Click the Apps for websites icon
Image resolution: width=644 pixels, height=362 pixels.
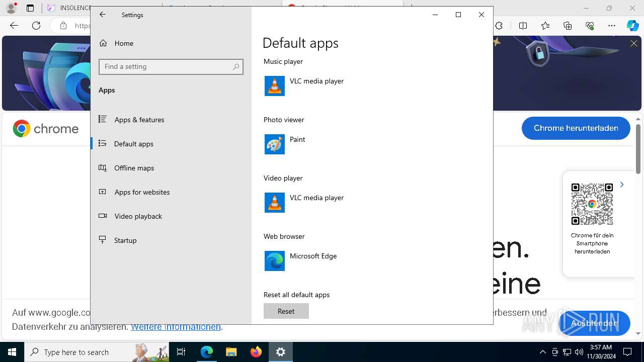[x=103, y=192]
